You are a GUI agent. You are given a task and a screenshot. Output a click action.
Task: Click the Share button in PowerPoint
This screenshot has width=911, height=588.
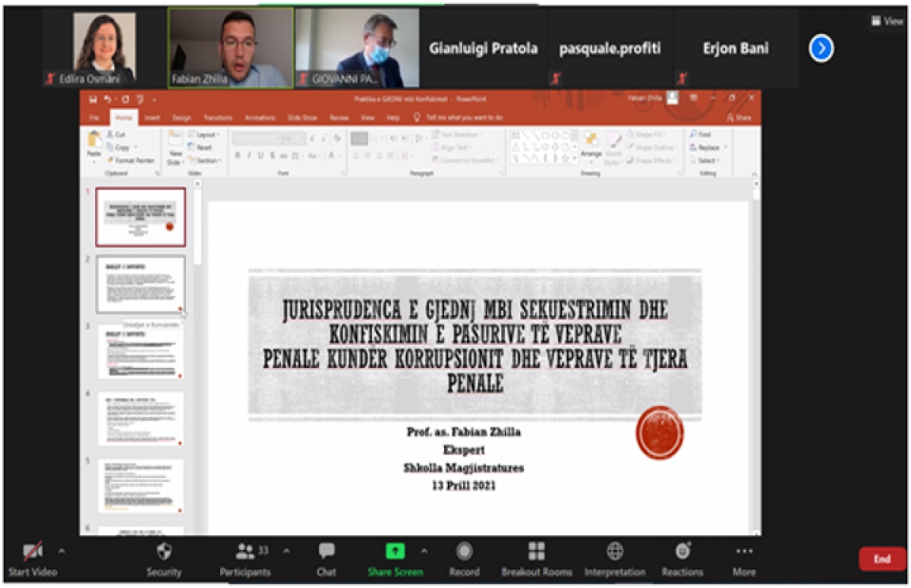(x=739, y=118)
